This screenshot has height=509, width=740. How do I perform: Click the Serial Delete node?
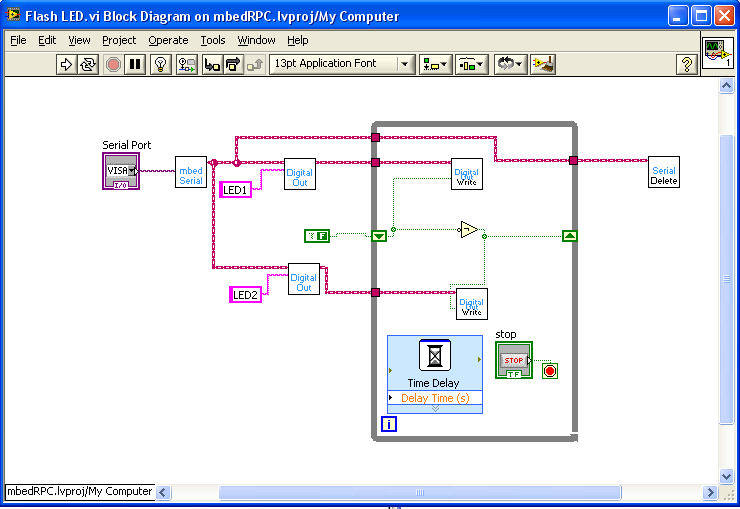pos(664,172)
